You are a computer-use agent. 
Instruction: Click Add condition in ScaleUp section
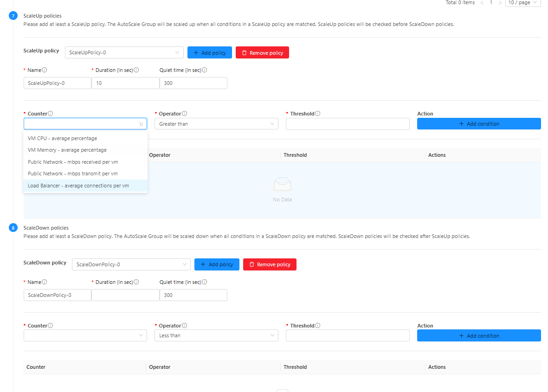coord(479,124)
